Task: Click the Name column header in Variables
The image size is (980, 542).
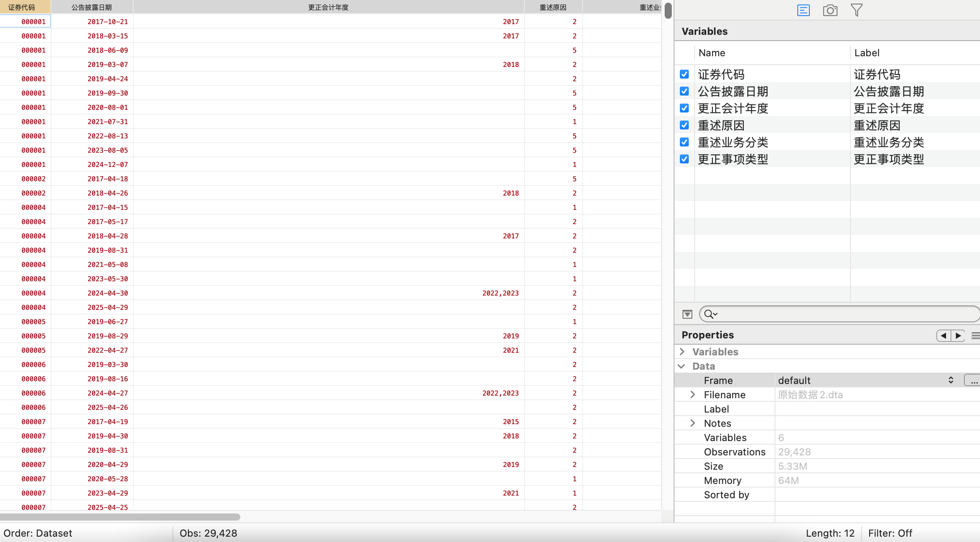Action: point(712,53)
